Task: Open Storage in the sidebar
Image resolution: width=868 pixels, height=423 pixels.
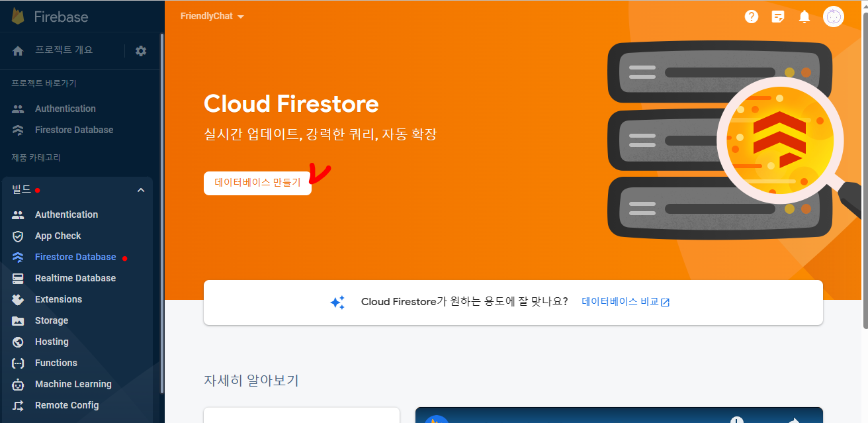Action: click(52, 320)
